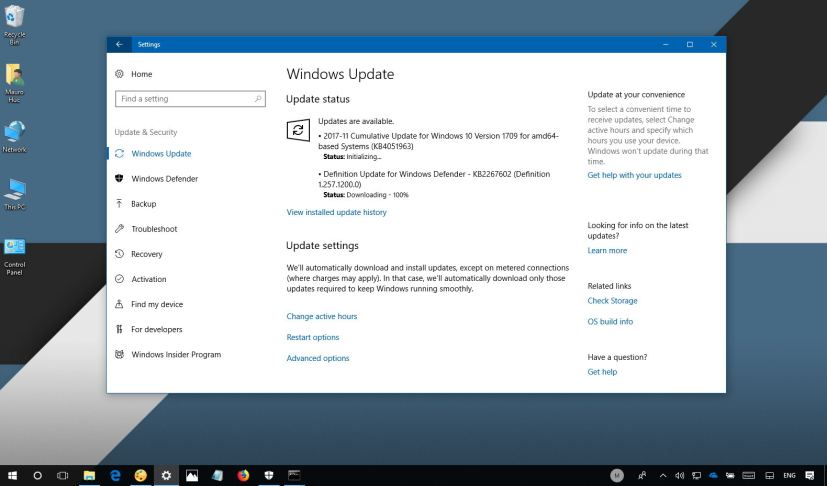This screenshot has height=486, width=827.
Task: Click Get help with your updates link
Action: point(634,175)
